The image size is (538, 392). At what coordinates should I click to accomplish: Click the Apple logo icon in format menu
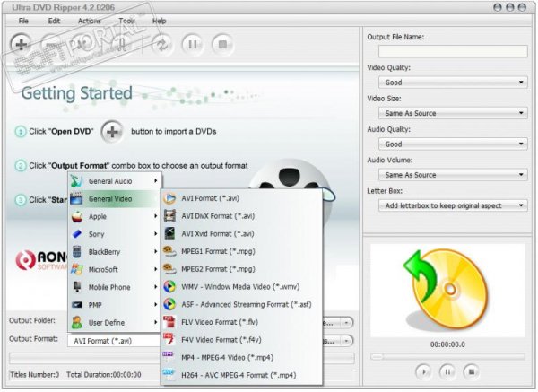tap(77, 216)
